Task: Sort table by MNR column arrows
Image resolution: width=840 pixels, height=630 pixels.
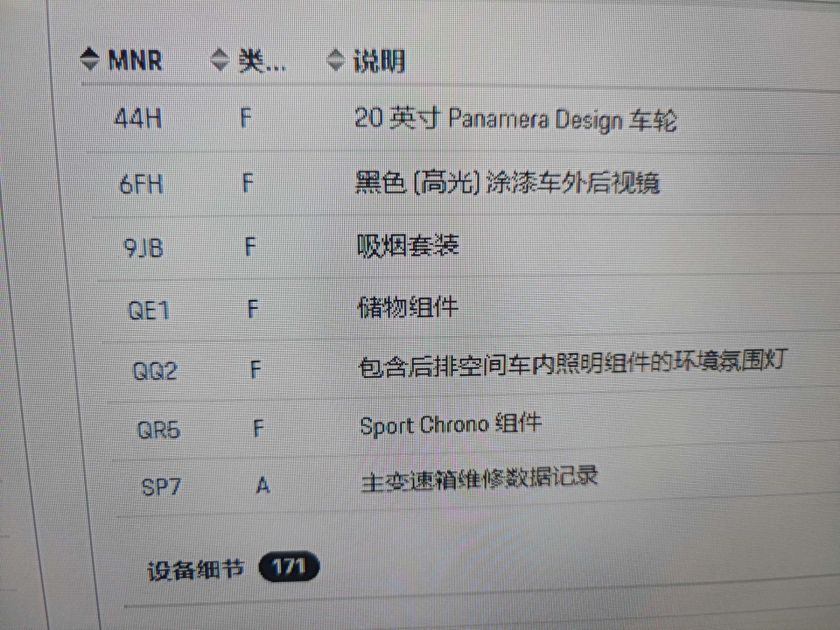Action: point(90,60)
